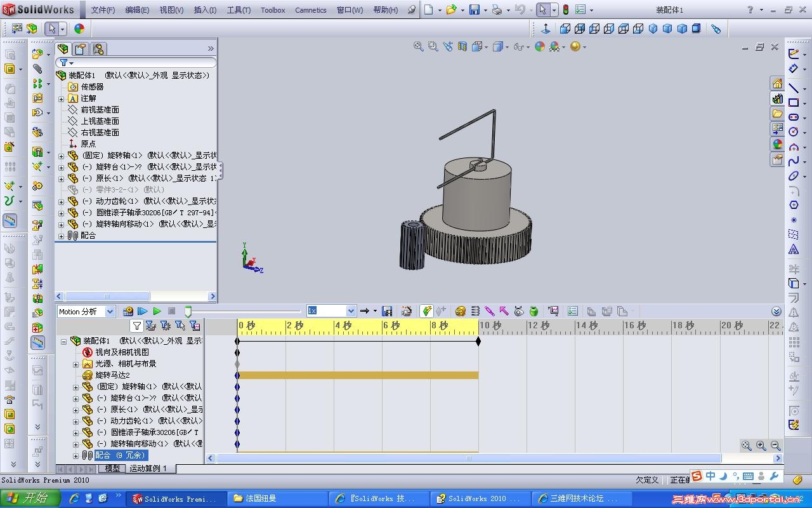Click the animation time slider handle

click(x=188, y=311)
